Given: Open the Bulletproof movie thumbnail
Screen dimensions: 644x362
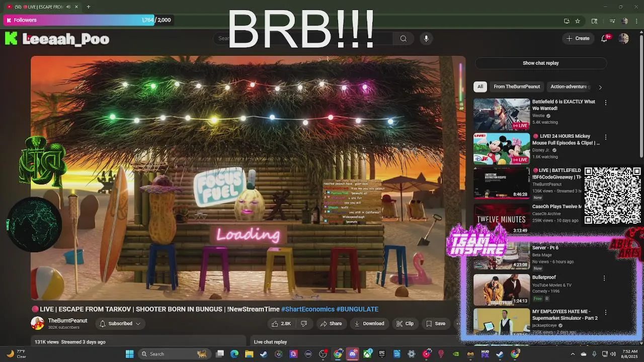Looking at the screenshot, I should click(x=501, y=290).
